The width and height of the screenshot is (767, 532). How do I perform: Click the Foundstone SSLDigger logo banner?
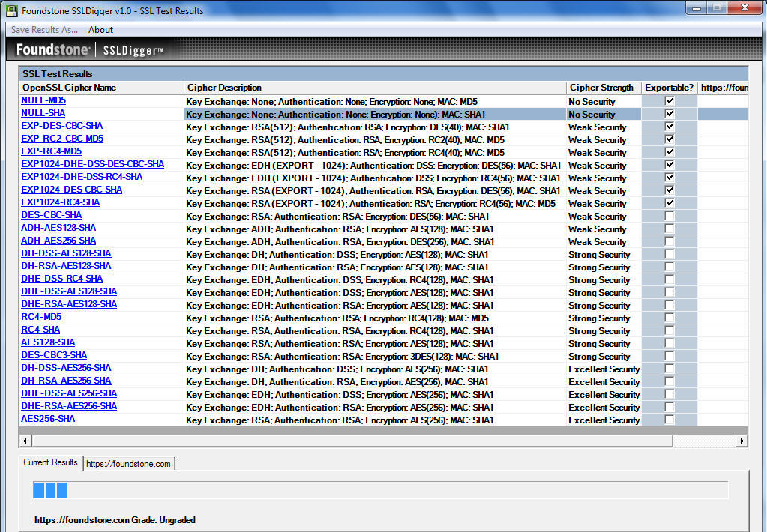90,50
